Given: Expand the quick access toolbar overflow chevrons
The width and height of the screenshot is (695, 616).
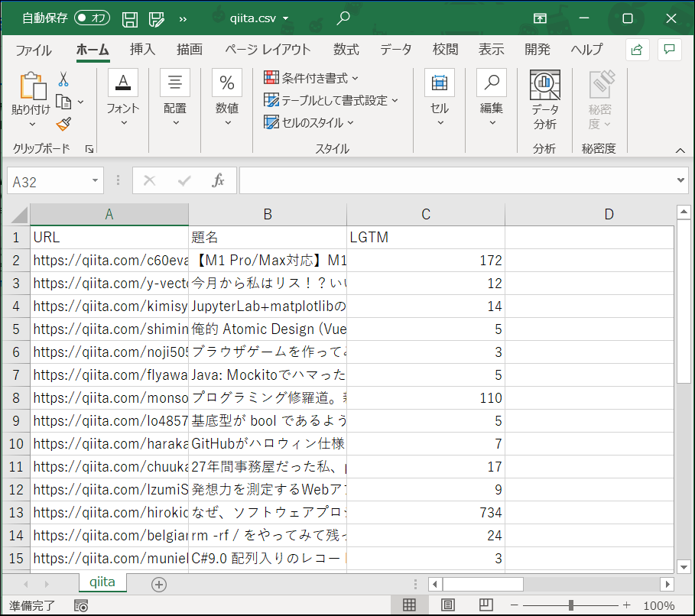Looking at the screenshot, I should pyautogui.click(x=183, y=19).
